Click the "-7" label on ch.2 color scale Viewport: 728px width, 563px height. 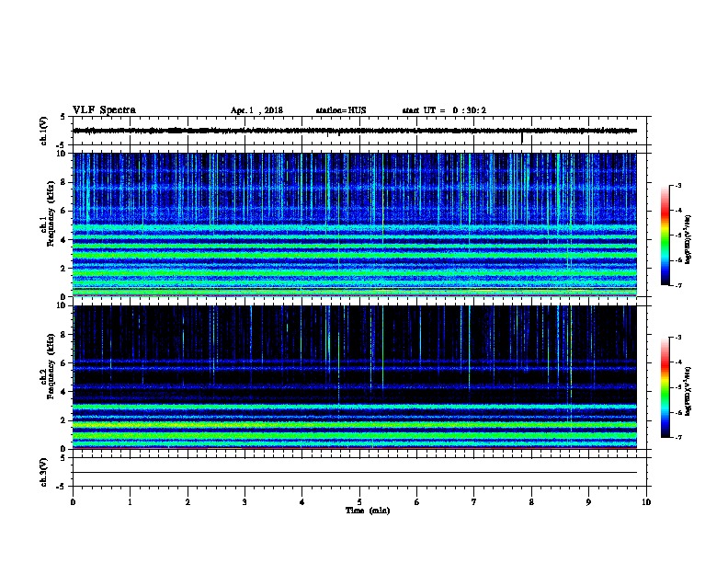coord(678,438)
